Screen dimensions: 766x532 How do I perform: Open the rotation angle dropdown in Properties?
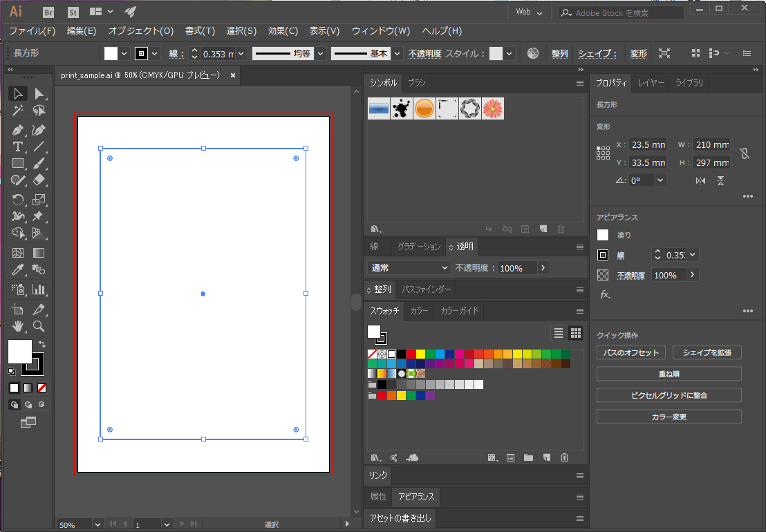click(x=660, y=180)
